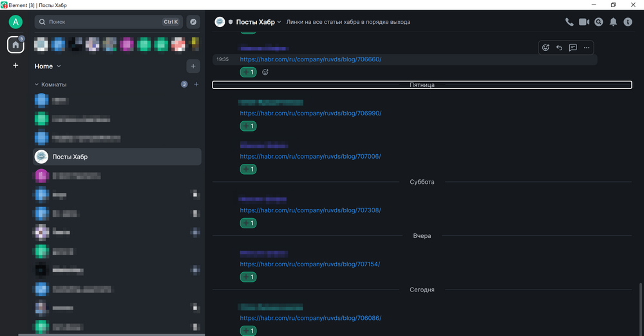Reply to the 706660 message
The height and width of the screenshot is (336, 644).
(x=559, y=48)
